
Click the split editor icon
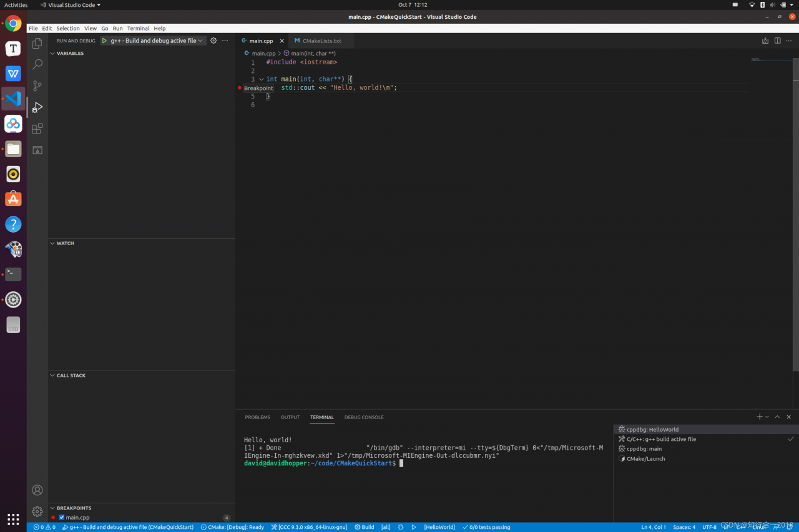tap(778, 41)
